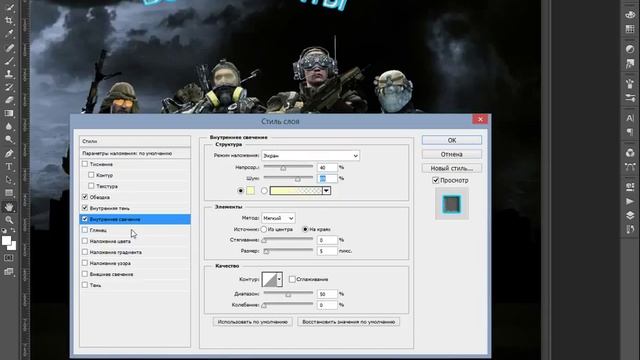The height and width of the screenshot is (360, 640).
Task: Select the gradient glow radio button
Action: [x=264, y=191]
